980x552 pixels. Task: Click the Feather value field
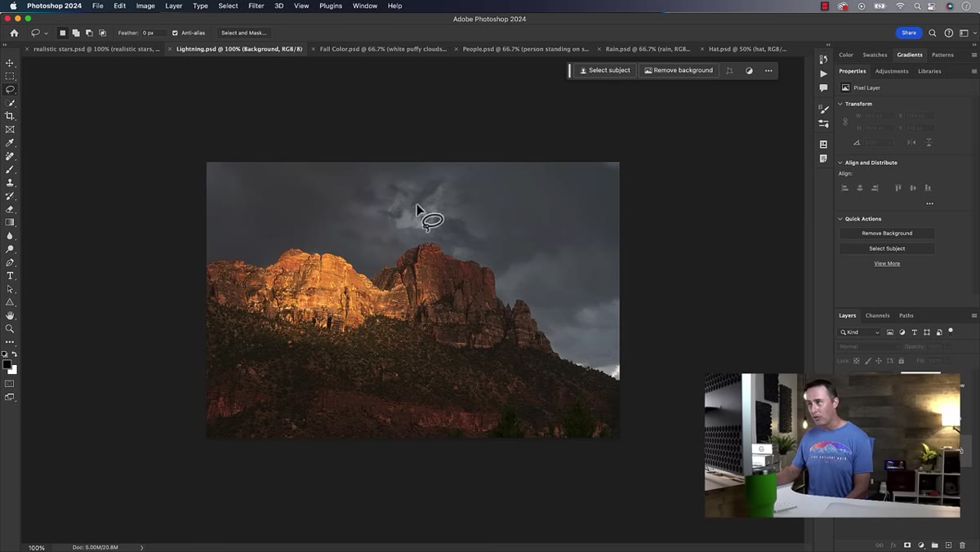coord(154,33)
